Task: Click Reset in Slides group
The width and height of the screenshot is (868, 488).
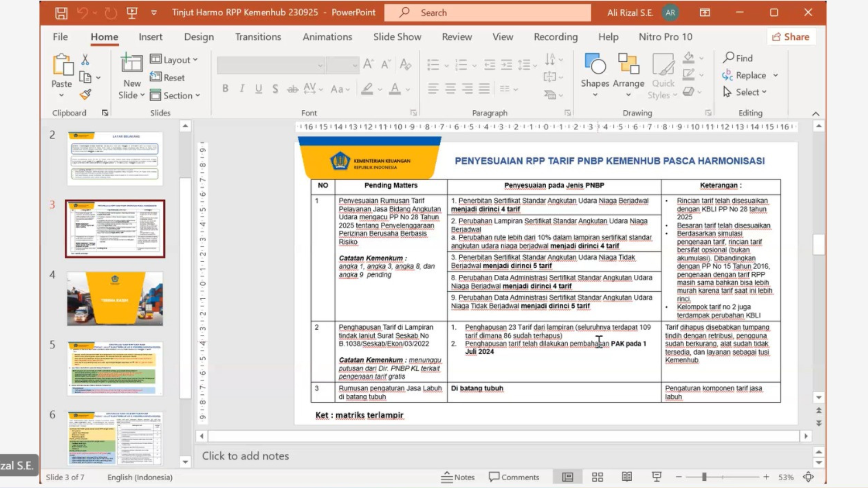Action: 167,78
